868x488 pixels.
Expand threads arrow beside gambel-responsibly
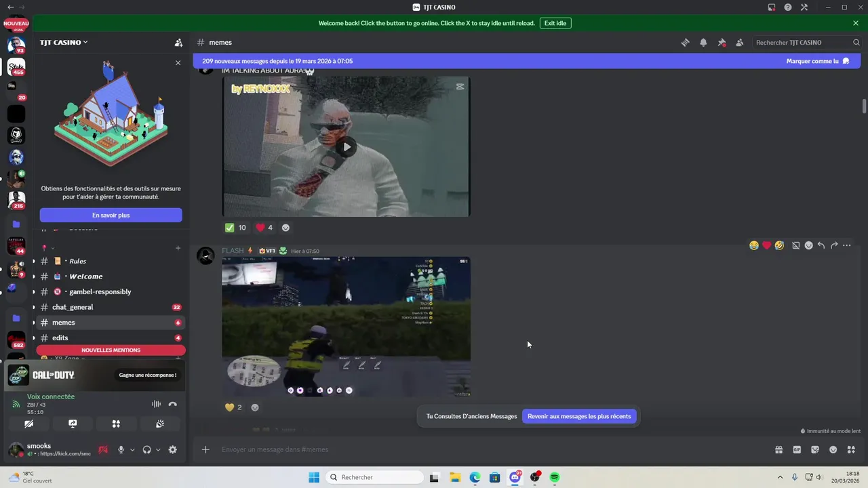[x=34, y=291]
